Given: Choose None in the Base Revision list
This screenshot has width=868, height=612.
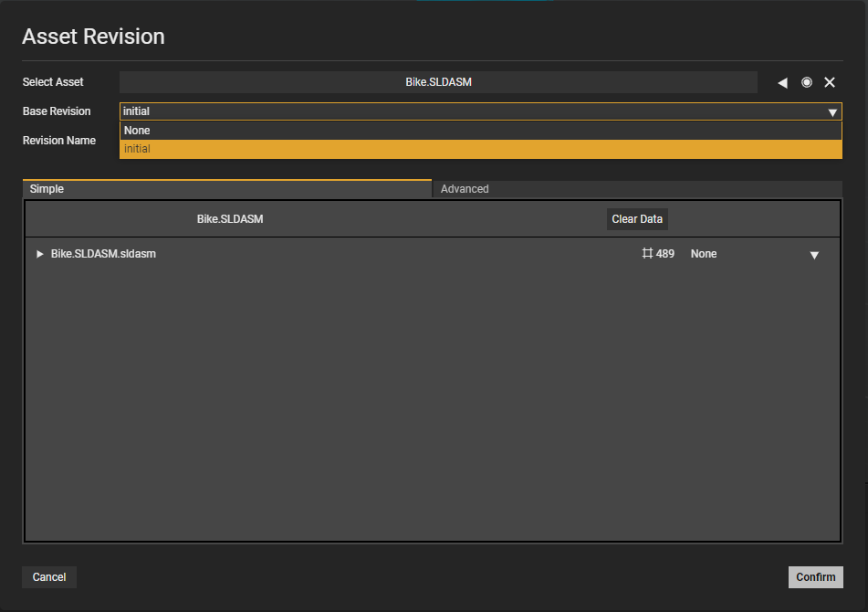Looking at the screenshot, I should [x=480, y=131].
